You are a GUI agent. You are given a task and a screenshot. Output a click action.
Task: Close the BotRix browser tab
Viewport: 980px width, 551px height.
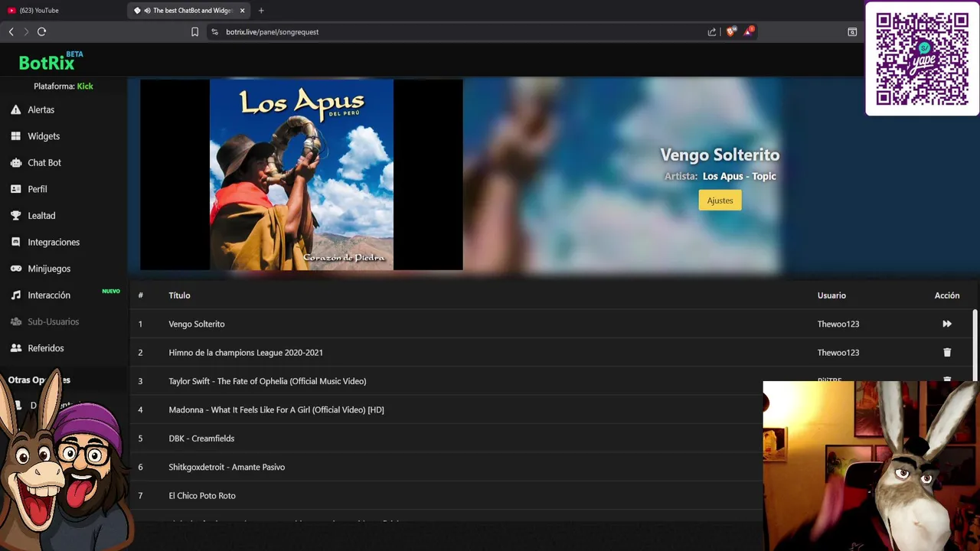pos(242,11)
